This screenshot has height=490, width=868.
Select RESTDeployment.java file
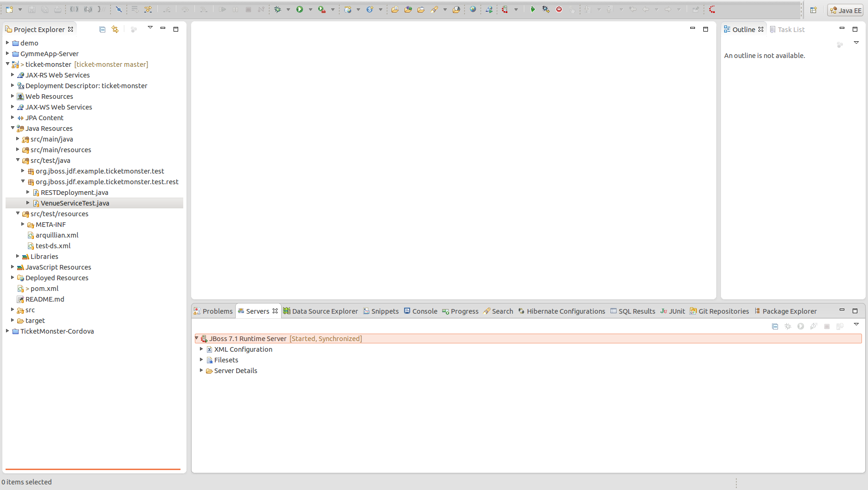pyautogui.click(x=74, y=193)
